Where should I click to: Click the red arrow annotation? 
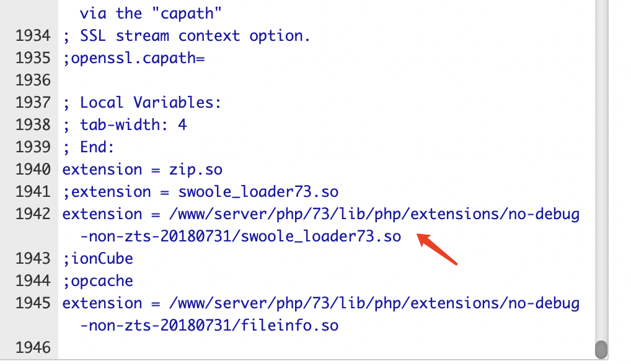[437, 249]
